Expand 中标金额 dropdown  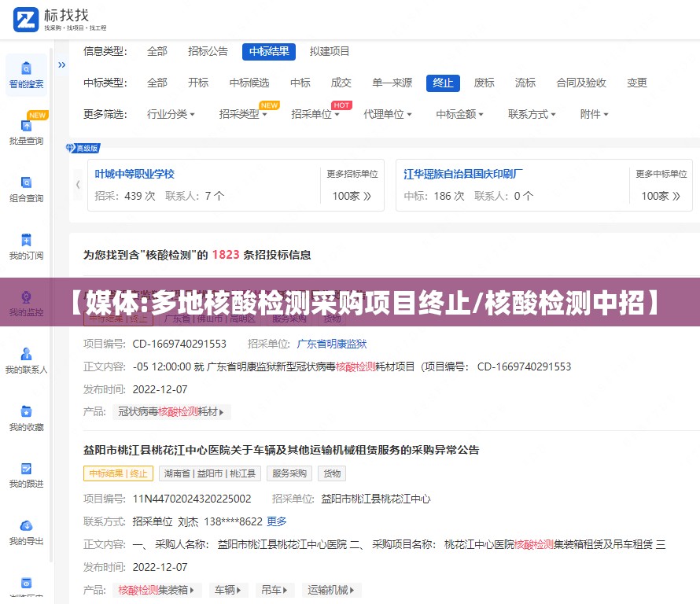(460, 114)
